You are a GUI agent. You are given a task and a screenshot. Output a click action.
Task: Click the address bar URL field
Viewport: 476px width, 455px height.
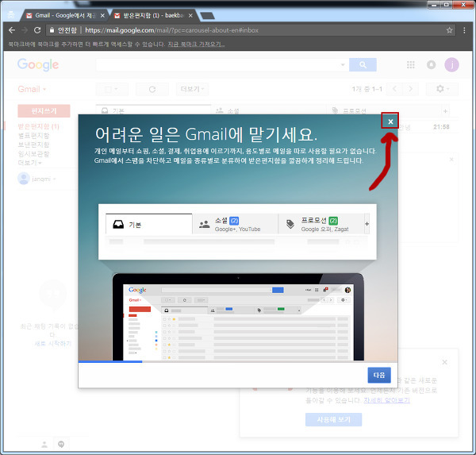pos(251,30)
